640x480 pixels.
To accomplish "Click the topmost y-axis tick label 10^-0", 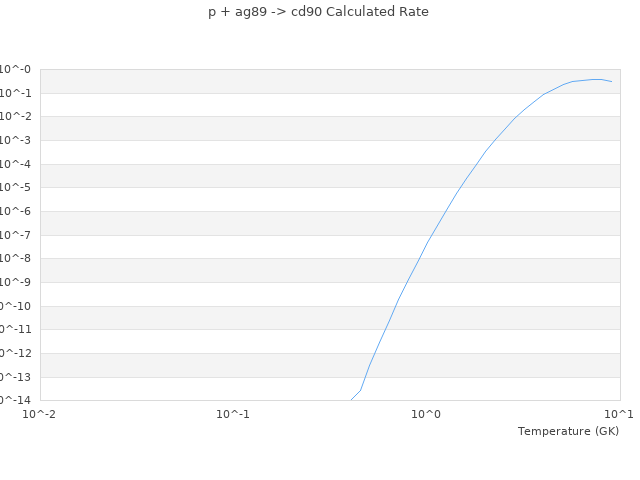I will 17,70.
